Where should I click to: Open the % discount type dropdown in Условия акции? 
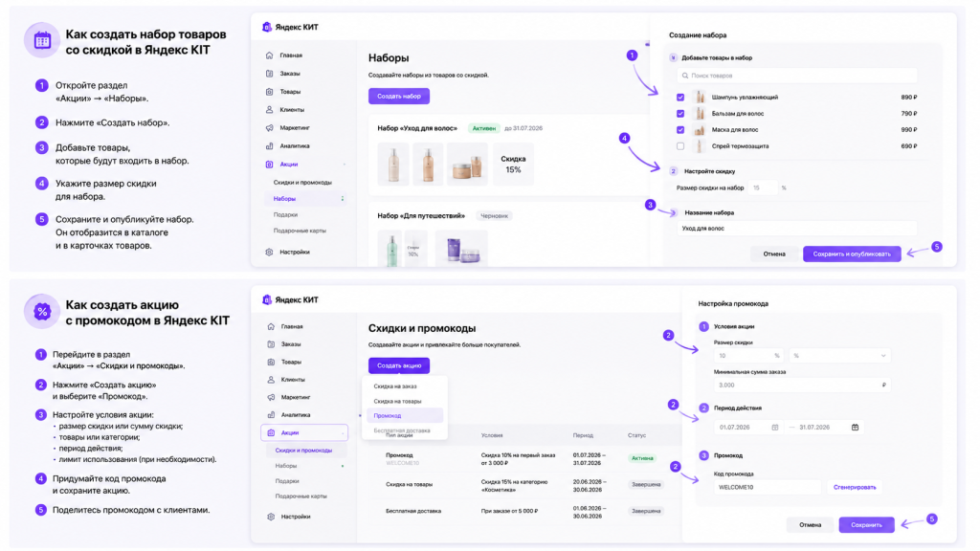point(839,356)
